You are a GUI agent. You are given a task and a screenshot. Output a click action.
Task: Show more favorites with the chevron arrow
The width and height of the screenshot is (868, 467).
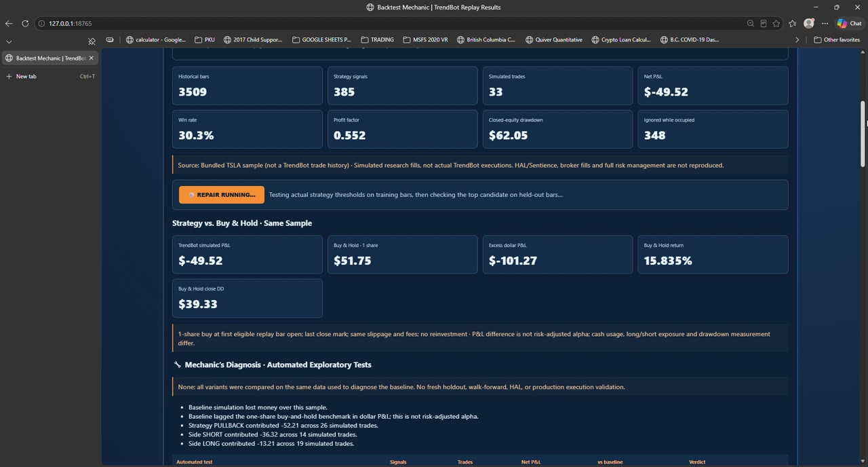pyautogui.click(x=797, y=39)
